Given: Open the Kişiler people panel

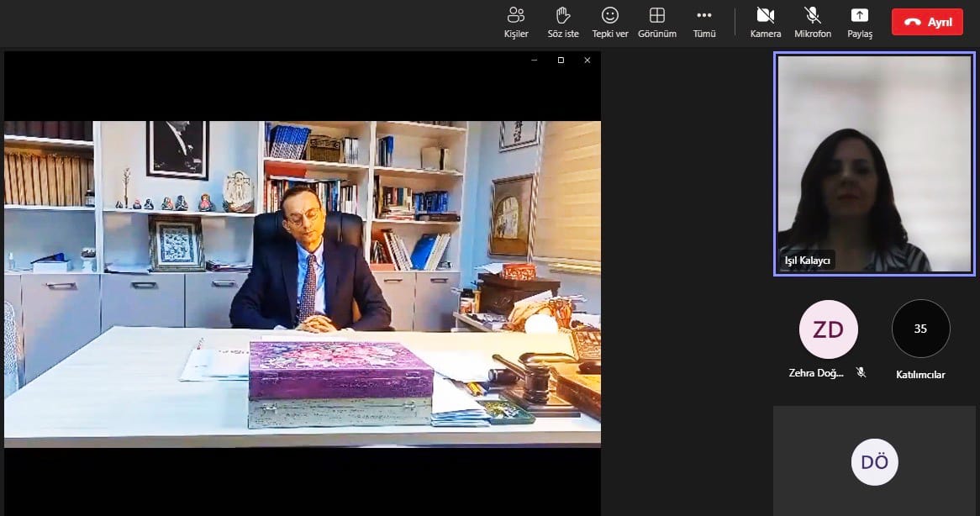Looking at the screenshot, I should pyautogui.click(x=515, y=22).
